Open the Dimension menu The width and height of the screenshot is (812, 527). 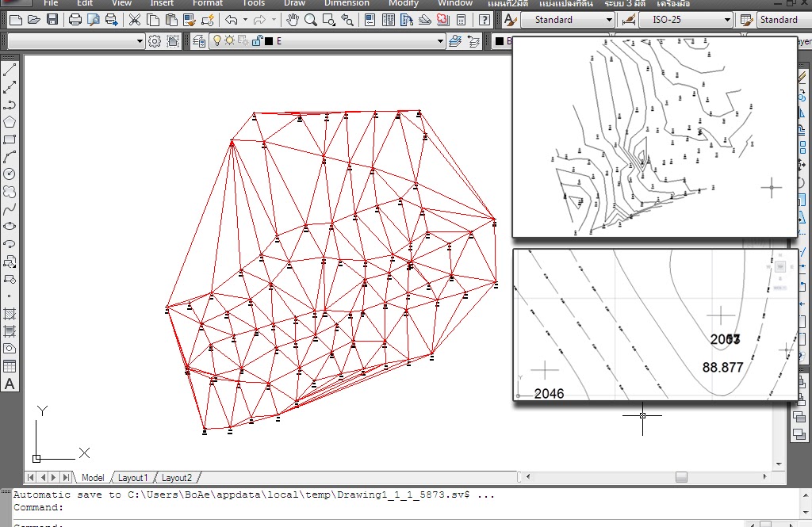pyautogui.click(x=347, y=3)
